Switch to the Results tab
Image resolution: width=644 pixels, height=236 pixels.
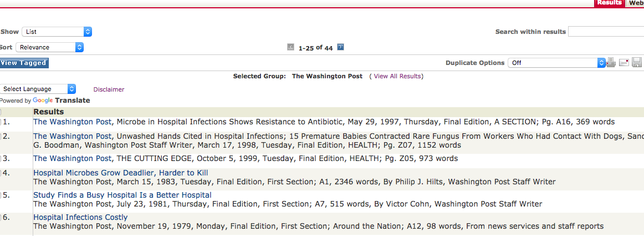pyautogui.click(x=610, y=3)
